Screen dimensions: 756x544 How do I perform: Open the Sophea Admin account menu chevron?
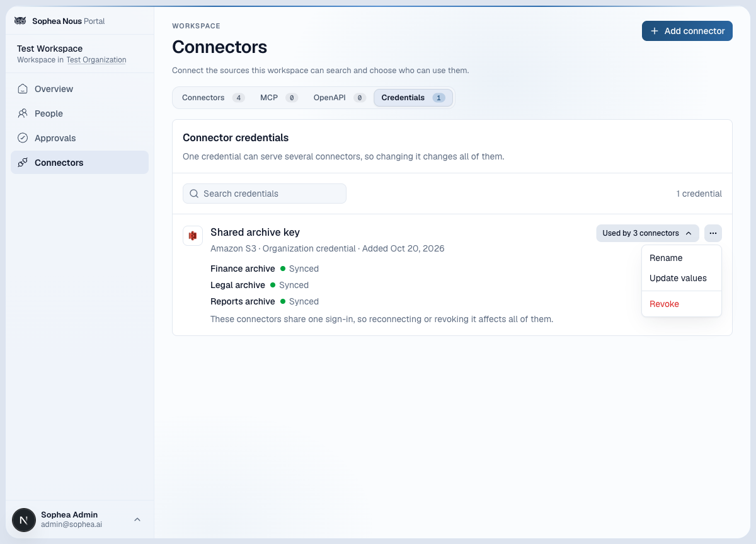(137, 519)
